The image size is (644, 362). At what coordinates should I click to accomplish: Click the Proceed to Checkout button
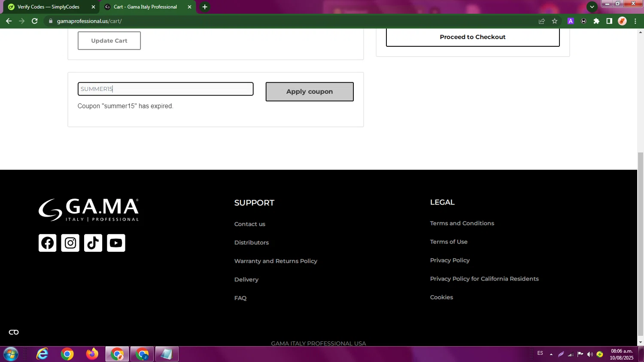pyautogui.click(x=473, y=37)
